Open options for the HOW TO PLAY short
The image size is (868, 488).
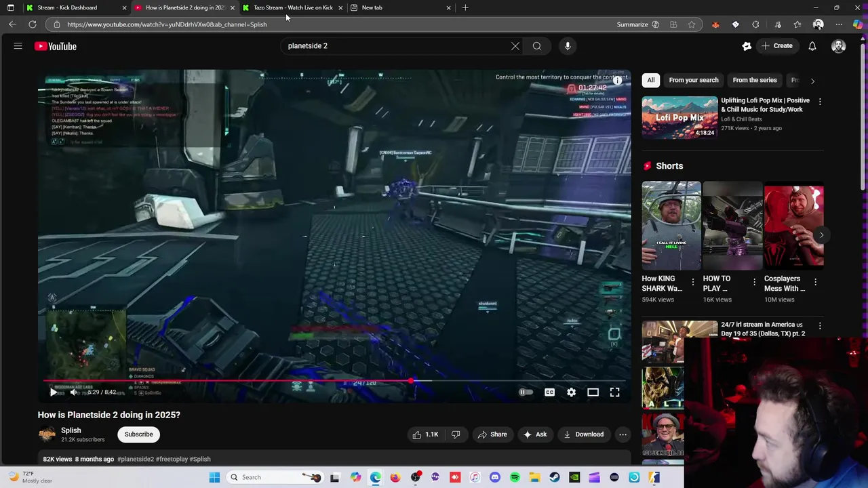click(754, 282)
